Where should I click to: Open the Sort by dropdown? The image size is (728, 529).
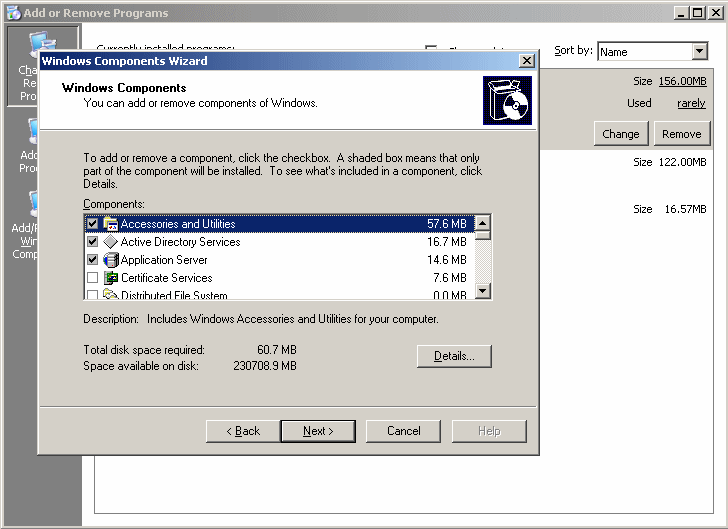(x=699, y=51)
